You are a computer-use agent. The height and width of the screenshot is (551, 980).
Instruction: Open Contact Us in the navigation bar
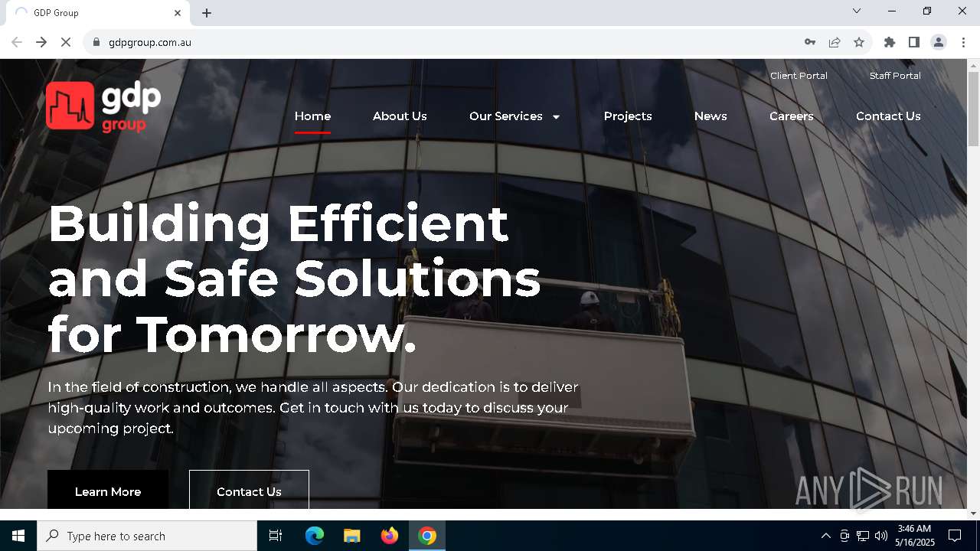point(888,116)
